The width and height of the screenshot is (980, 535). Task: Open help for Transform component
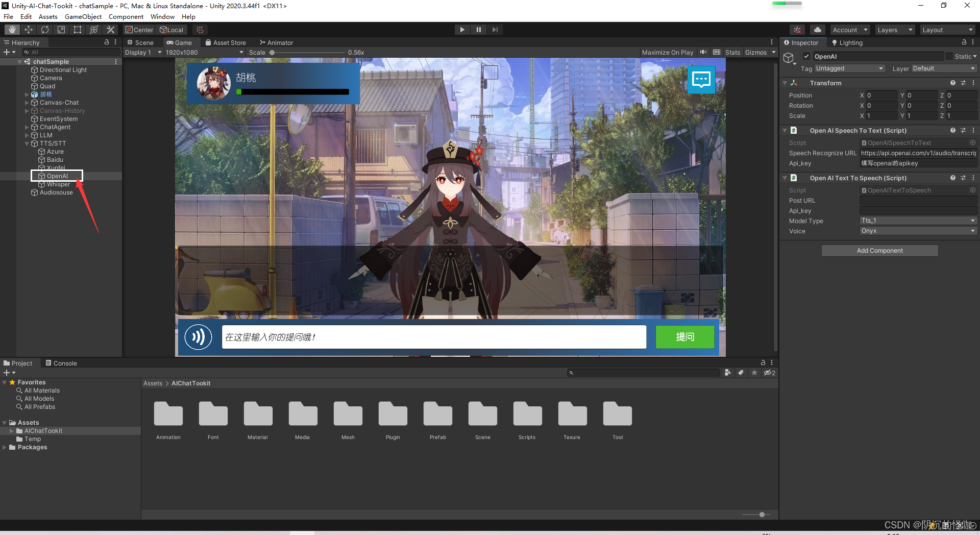(x=952, y=83)
